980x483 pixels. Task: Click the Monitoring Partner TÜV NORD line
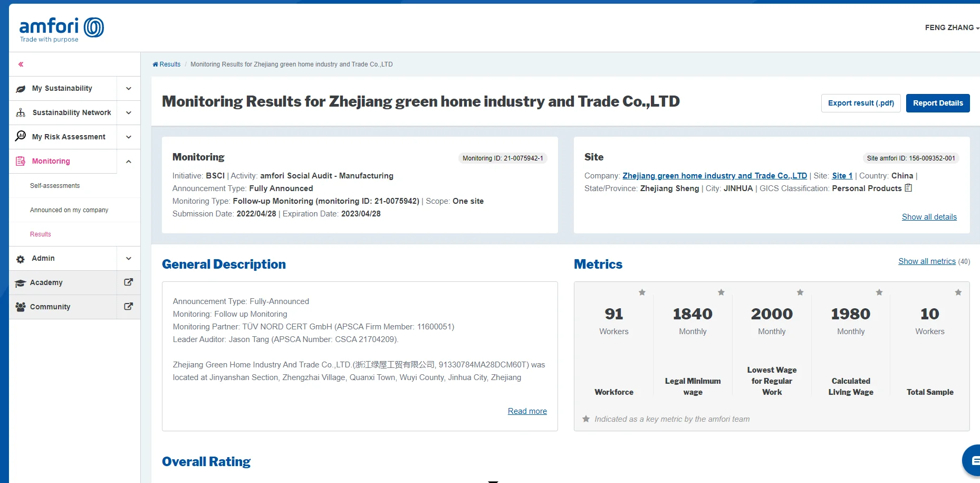[x=313, y=327]
